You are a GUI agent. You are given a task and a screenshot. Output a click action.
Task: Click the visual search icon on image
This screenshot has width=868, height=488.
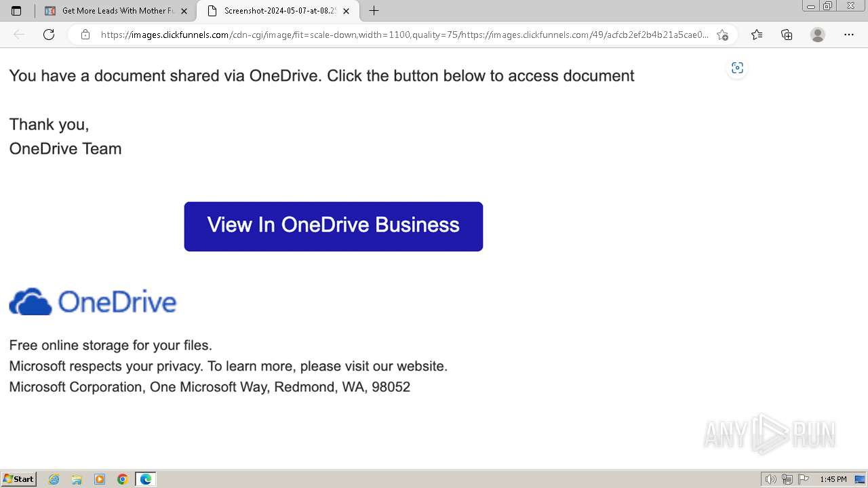737,68
